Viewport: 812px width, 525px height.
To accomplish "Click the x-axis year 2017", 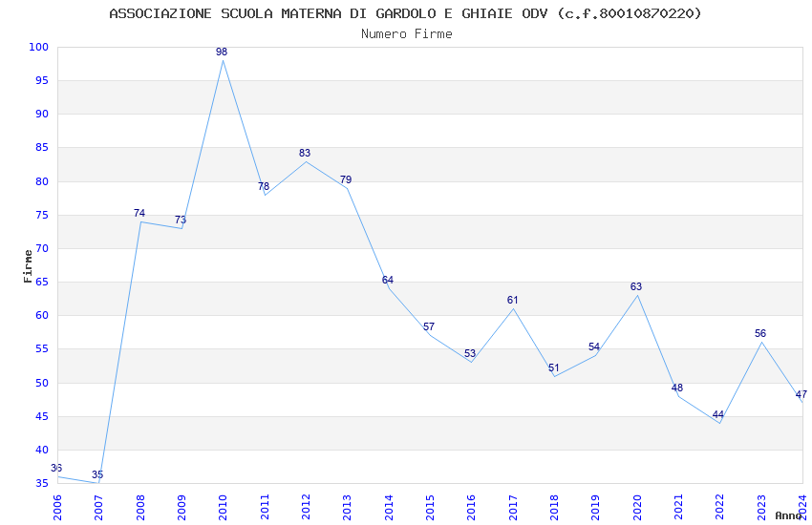I will [x=513, y=508].
